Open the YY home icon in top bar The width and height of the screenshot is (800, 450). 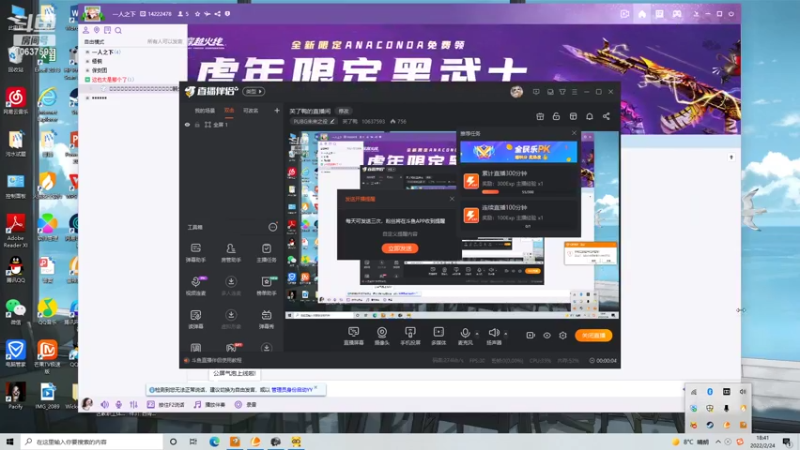coord(642,14)
